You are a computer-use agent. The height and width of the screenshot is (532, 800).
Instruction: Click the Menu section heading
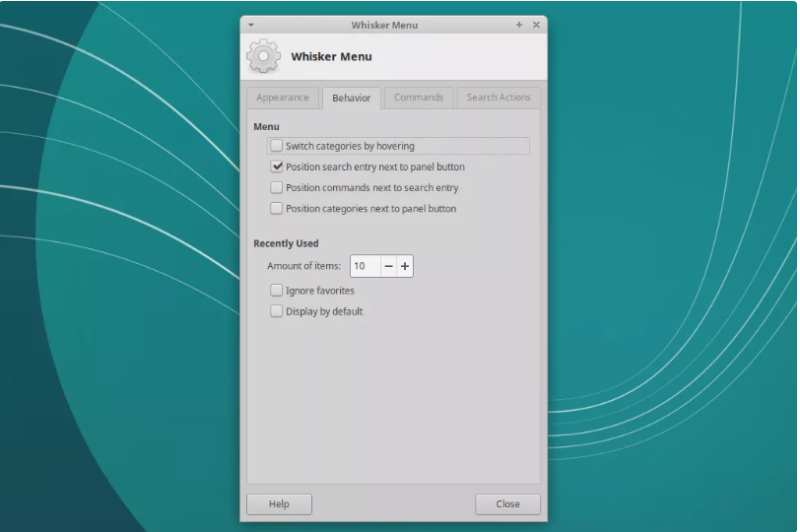click(x=266, y=126)
